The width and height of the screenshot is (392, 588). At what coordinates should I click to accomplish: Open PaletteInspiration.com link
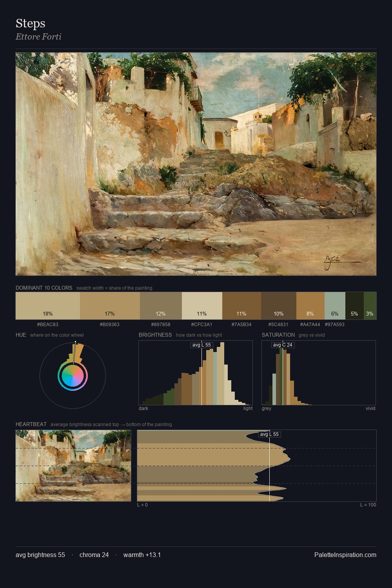tap(345, 555)
